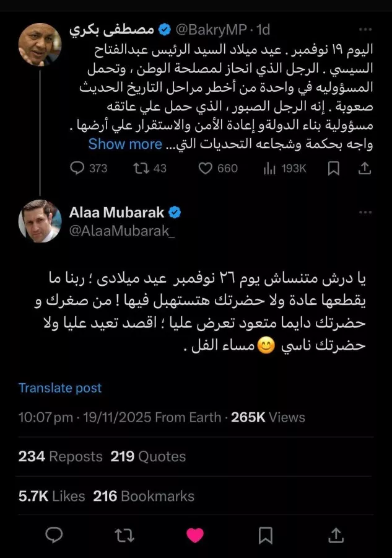Like the BakryMP post with 660 likes
The height and width of the screenshot is (558, 392).
click(x=206, y=168)
